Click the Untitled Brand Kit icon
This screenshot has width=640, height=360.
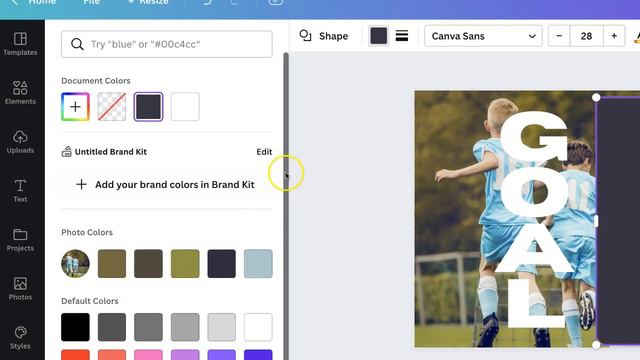point(66,152)
